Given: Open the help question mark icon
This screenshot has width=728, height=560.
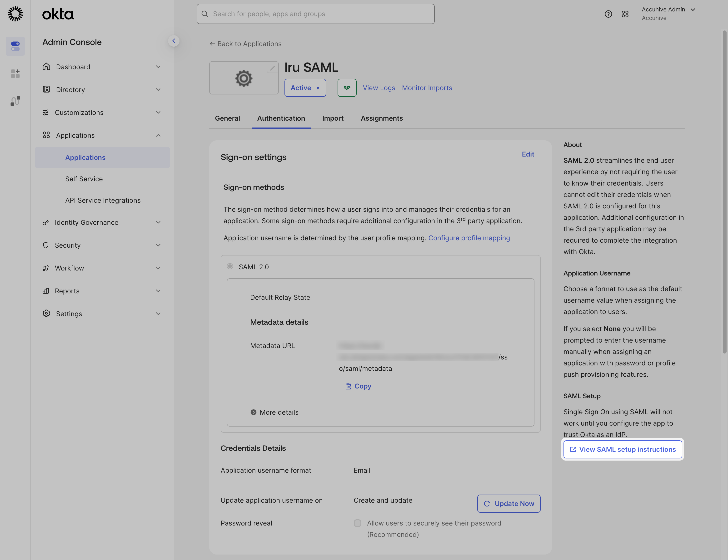Looking at the screenshot, I should (608, 14).
